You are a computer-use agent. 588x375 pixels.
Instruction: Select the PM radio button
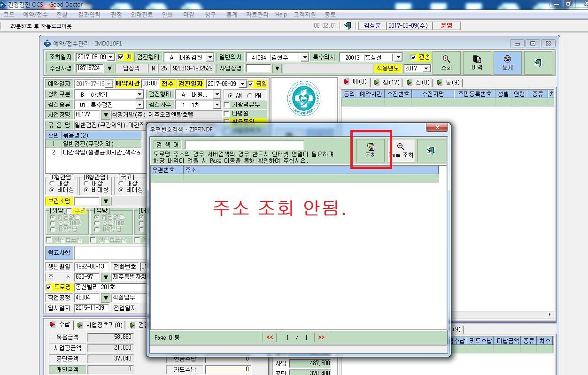click(249, 95)
